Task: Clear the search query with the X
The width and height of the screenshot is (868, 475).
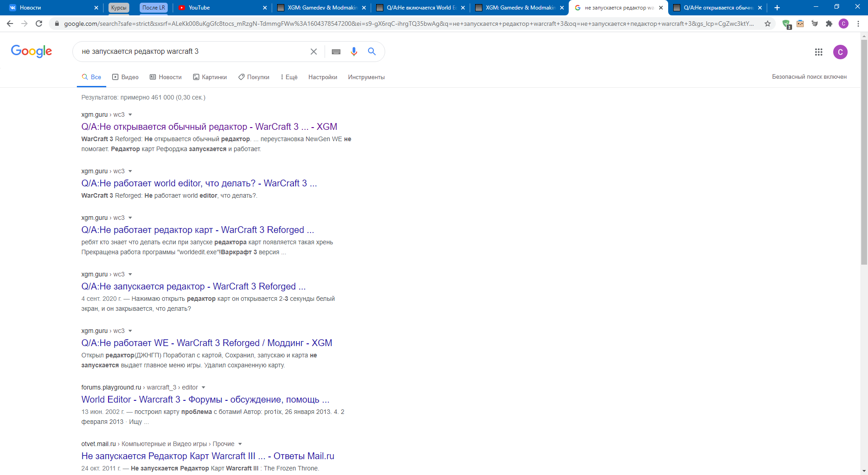Action: [x=314, y=52]
